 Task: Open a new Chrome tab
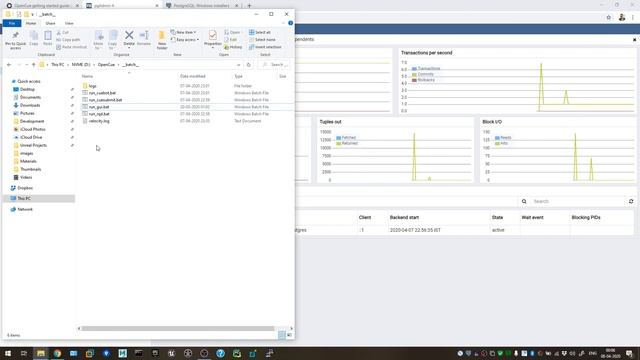click(x=249, y=6)
